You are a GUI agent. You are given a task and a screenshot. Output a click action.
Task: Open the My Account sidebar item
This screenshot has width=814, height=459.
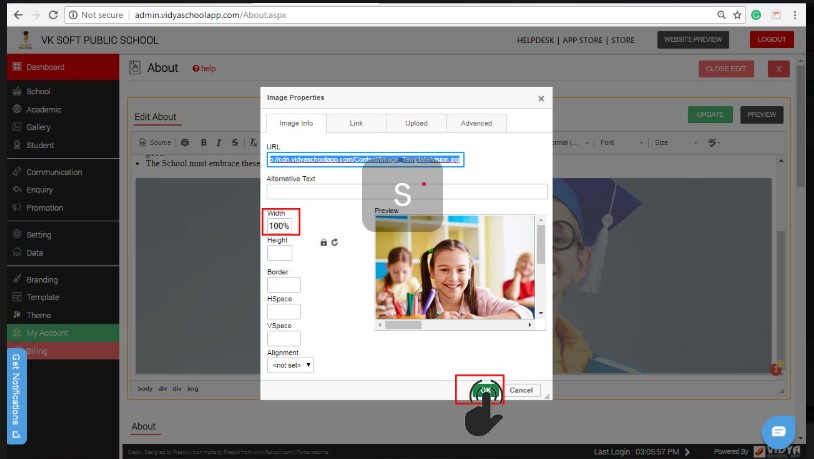[x=63, y=333]
